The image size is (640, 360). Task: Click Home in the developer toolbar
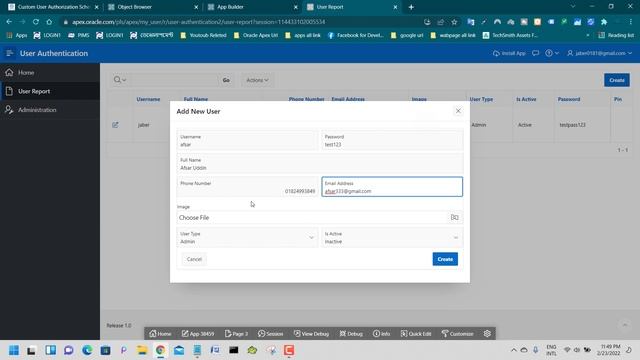tap(160, 334)
